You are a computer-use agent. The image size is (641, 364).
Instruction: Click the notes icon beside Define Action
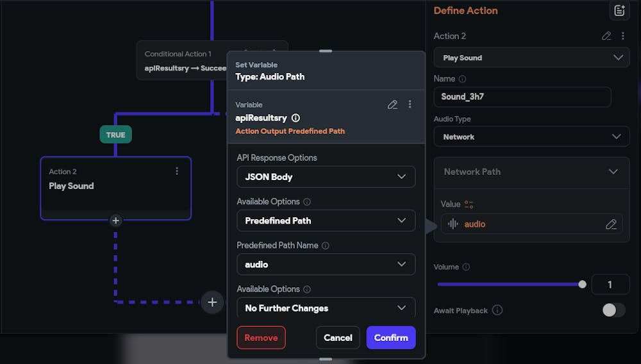(x=619, y=11)
